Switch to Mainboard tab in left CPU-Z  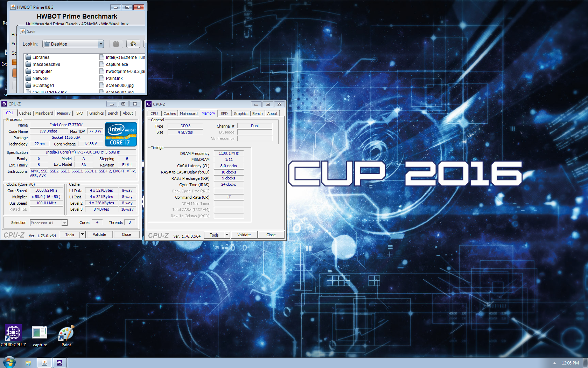pos(44,113)
